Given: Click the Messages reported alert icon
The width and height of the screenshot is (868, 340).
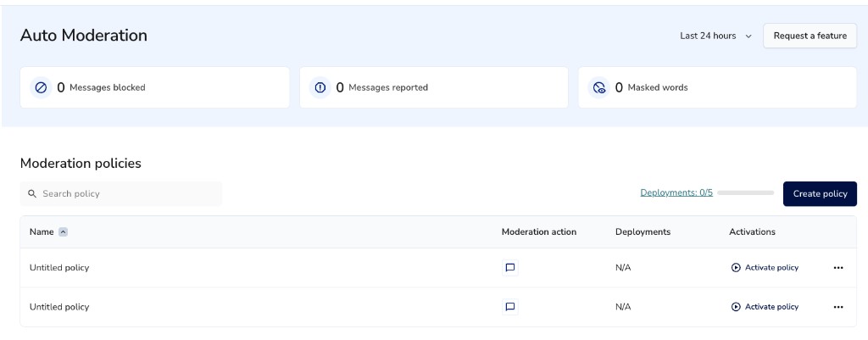Looking at the screenshot, I should click(x=320, y=87).
